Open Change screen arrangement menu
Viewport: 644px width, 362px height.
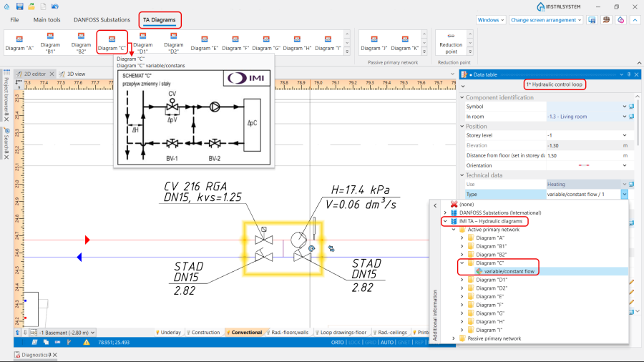(x=546, y=20)
